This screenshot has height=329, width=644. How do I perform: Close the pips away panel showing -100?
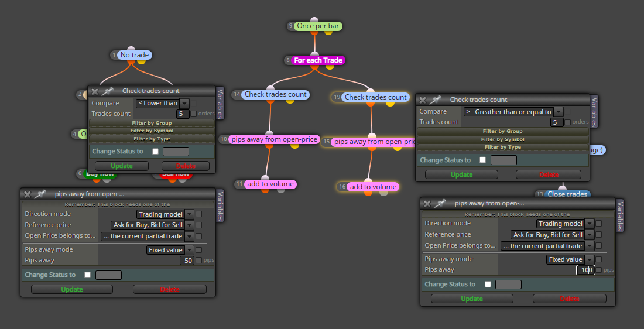(x=427, y=204)
